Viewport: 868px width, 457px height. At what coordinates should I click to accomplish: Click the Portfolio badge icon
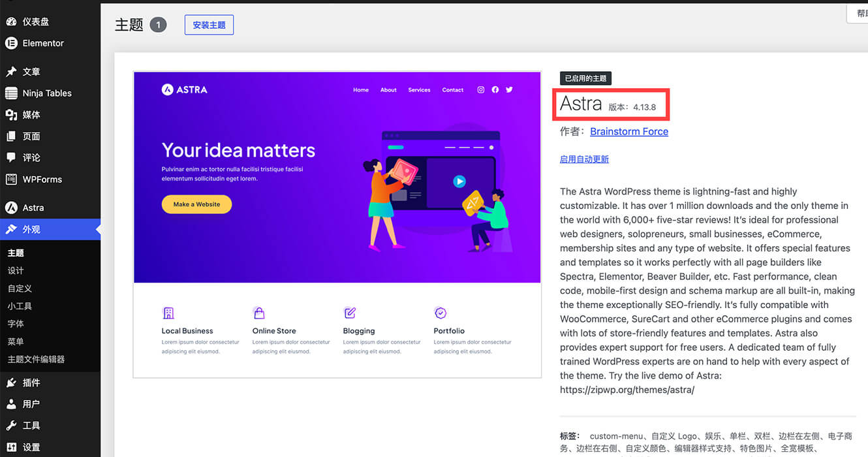point(441,313)
